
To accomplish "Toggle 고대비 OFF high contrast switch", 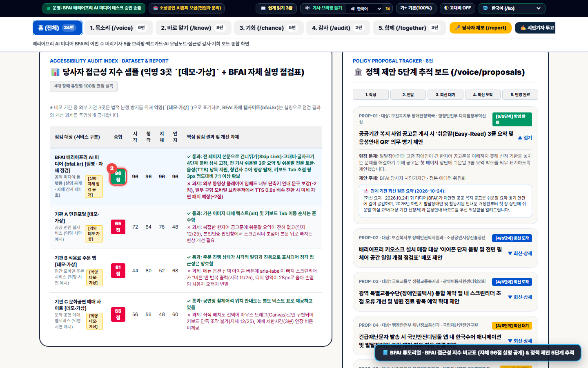I will pos(457,8).
